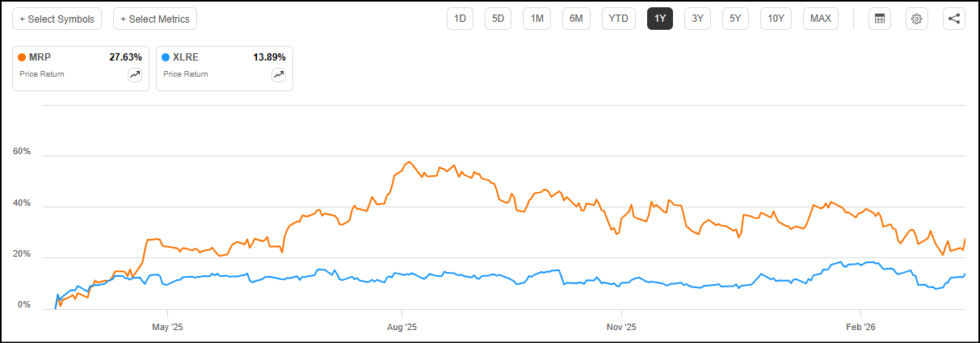Click the blue XLRE color dot
This screenshot has width=980, height=343.
(166, 57)
